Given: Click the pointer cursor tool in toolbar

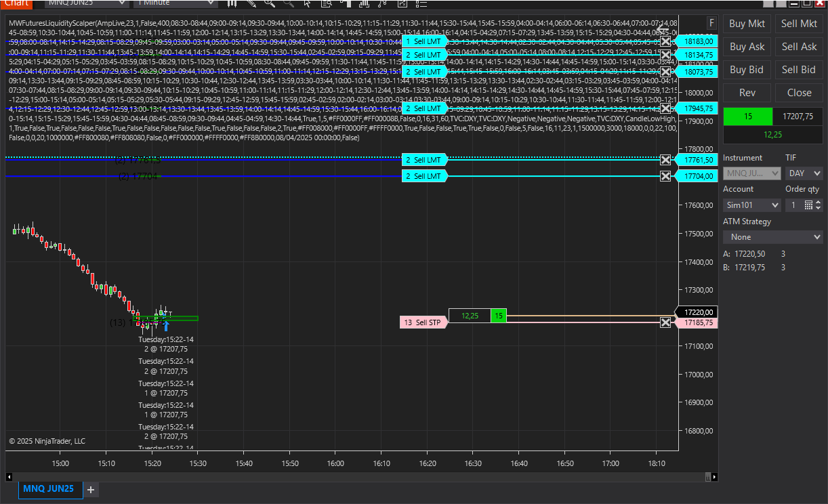Looking at the screenshot, I should click(307, 3).
